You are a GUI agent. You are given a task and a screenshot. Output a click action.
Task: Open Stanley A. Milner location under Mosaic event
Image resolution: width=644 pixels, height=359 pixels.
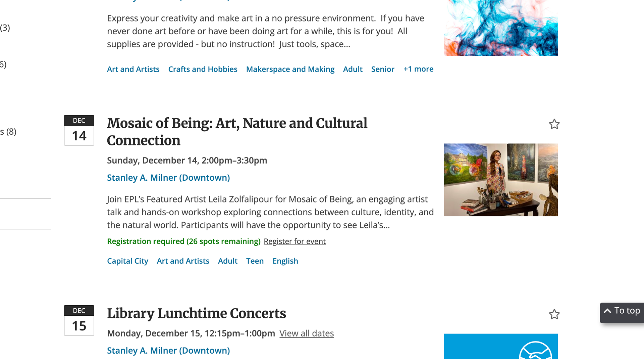[x=168, y=178]
